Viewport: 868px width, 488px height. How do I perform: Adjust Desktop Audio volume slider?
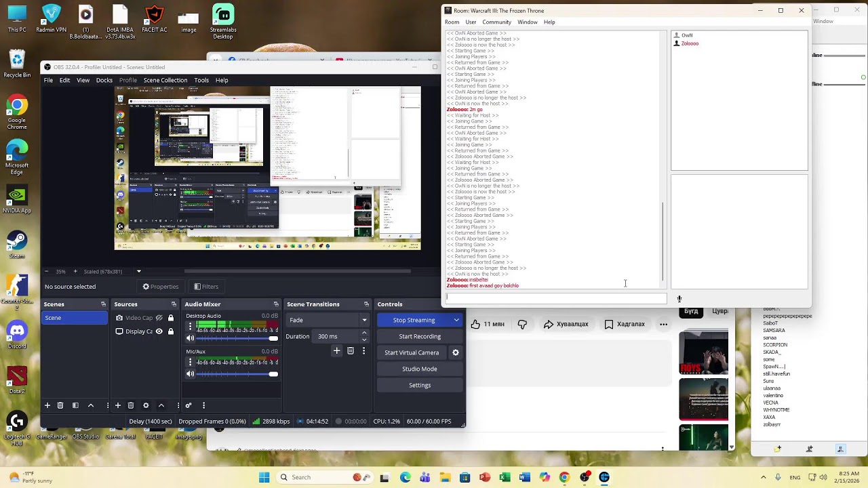point(237,338)
